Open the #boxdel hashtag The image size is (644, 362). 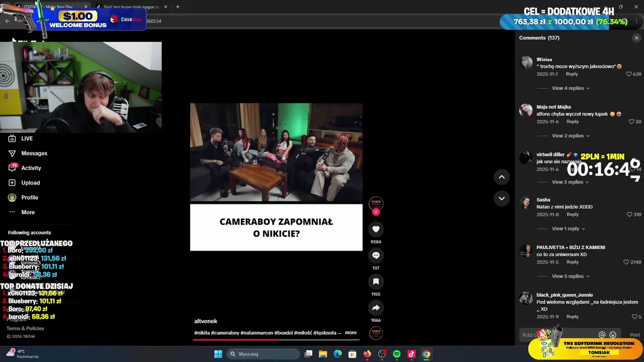283,333
